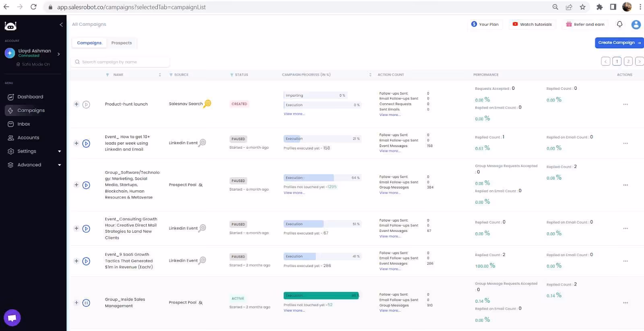The image size is (644, 331).
Task: View more action counts for Product-hunt launch
Action: pyautogui.click(x=390, y=115)
